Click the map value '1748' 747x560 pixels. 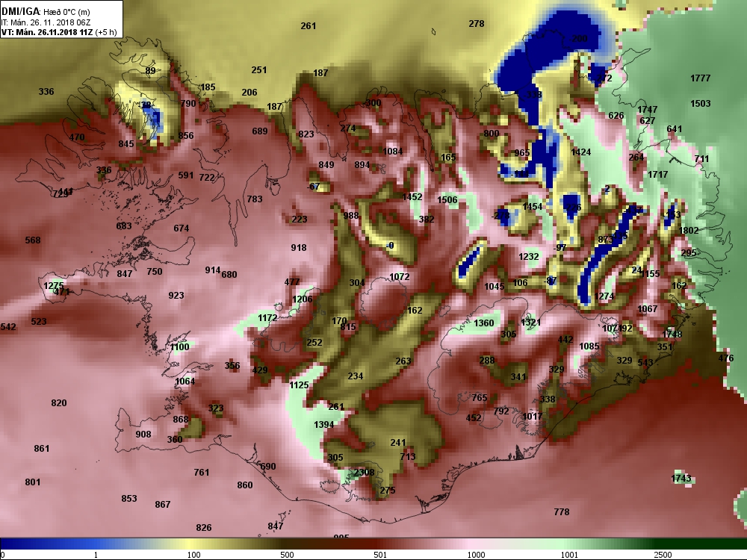point(672,334)
